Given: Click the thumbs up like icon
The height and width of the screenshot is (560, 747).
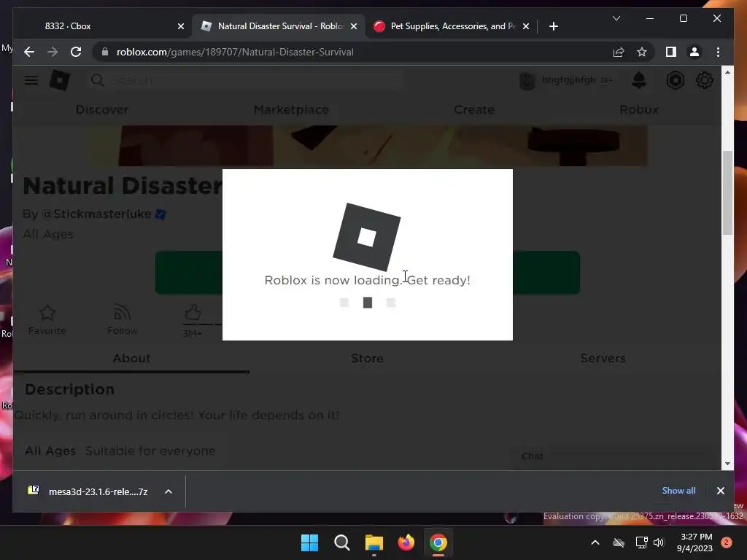Looking at the screenshot, I should 193,313.
